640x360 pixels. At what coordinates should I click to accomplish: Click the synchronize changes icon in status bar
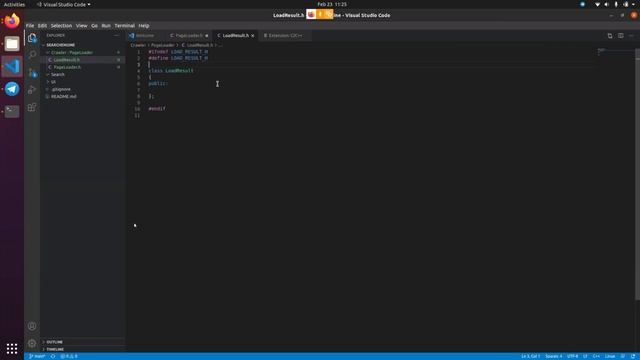coord(53,356)
